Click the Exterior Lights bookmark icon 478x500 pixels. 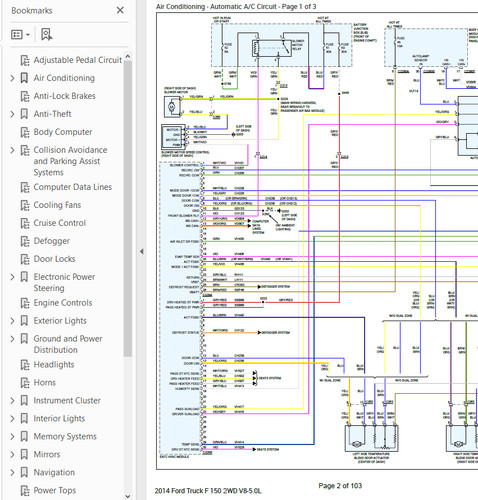click(24, 321)
